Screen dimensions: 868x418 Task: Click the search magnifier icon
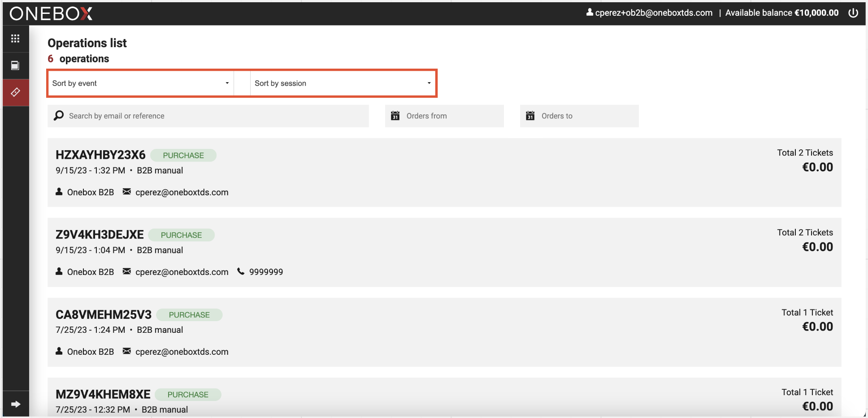(x=59, y=116)
